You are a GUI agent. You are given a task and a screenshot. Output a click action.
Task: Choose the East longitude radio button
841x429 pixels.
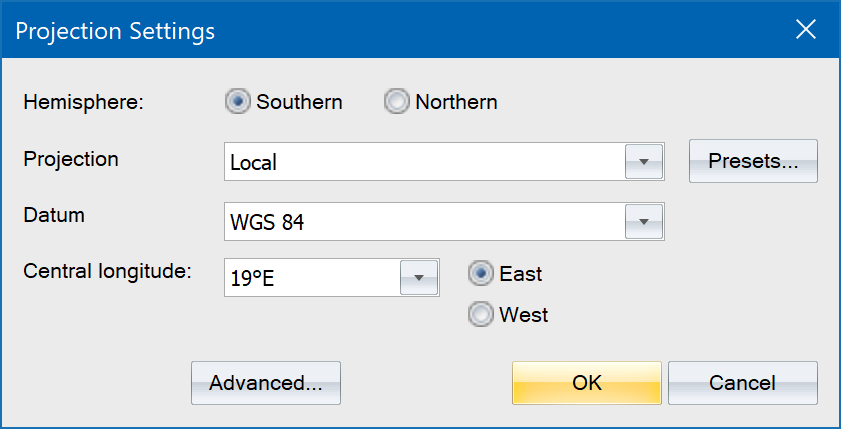click(482, 274)
